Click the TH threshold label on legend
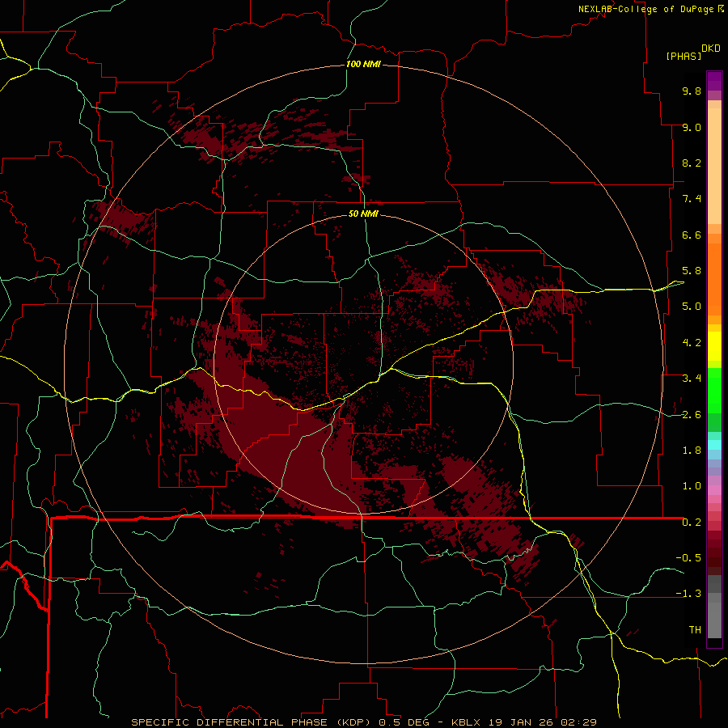The image size is (728, 728). (695, 630)
